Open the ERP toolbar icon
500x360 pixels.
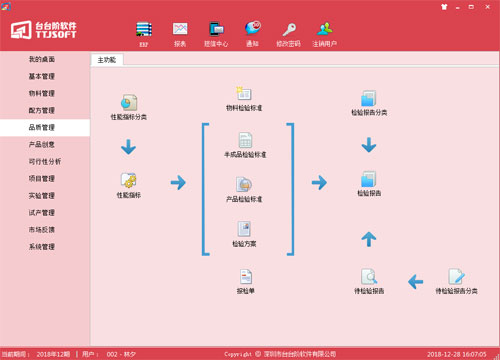pos(144,30)
